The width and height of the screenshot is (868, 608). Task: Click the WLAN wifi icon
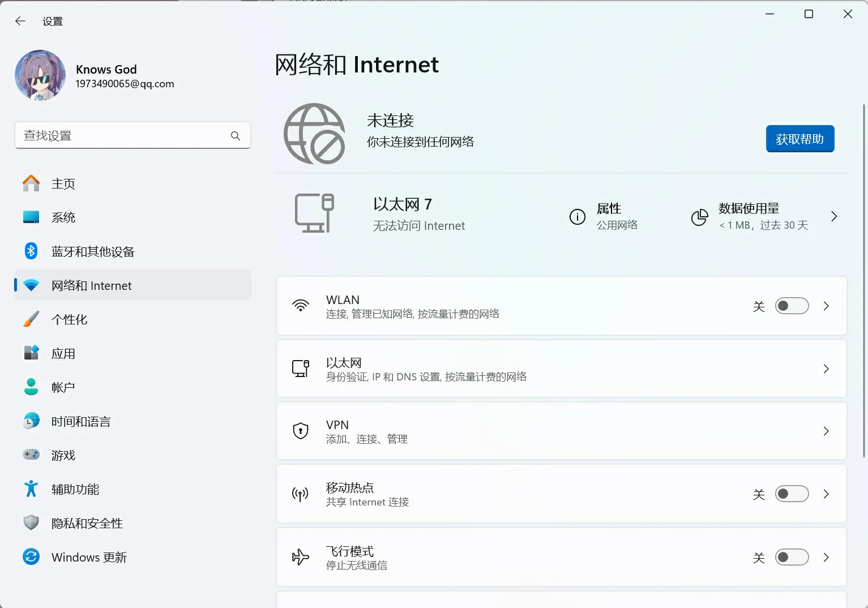coord(301,306)
